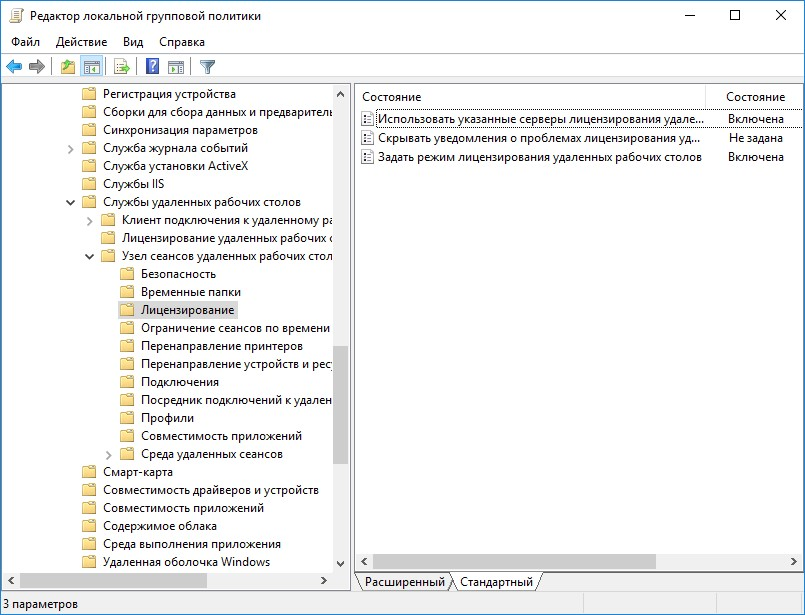The width and height of the screenshot is (805, 615).
Task: Select Временные папки tree item
Action: click(190, 292)
